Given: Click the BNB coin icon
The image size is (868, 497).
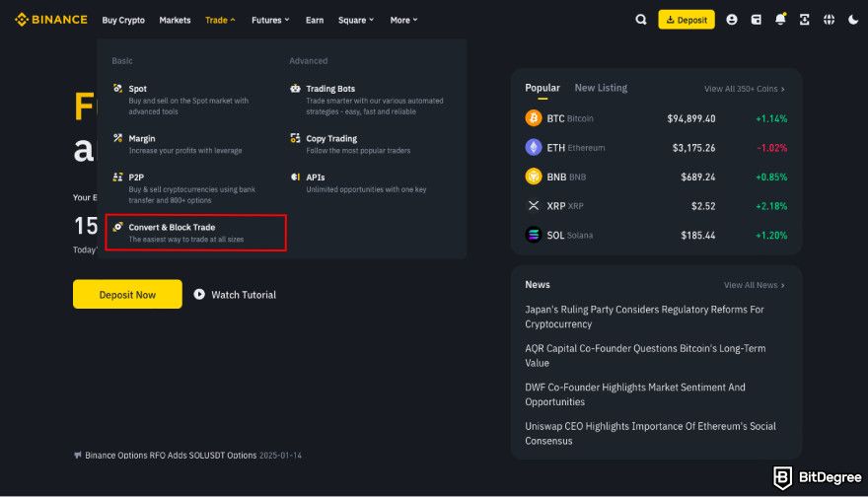Looking at the screenshot, I should point(533,177).
